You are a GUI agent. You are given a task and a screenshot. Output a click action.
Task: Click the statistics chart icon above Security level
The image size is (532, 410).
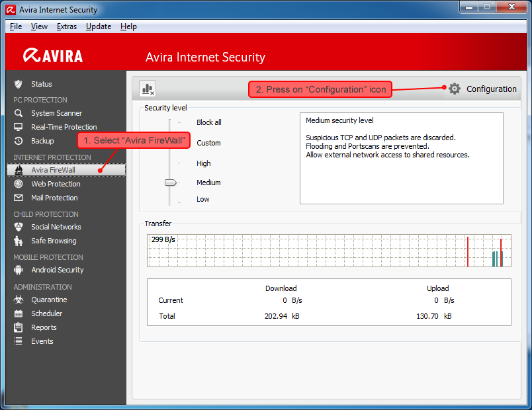[x=147, y=88]
